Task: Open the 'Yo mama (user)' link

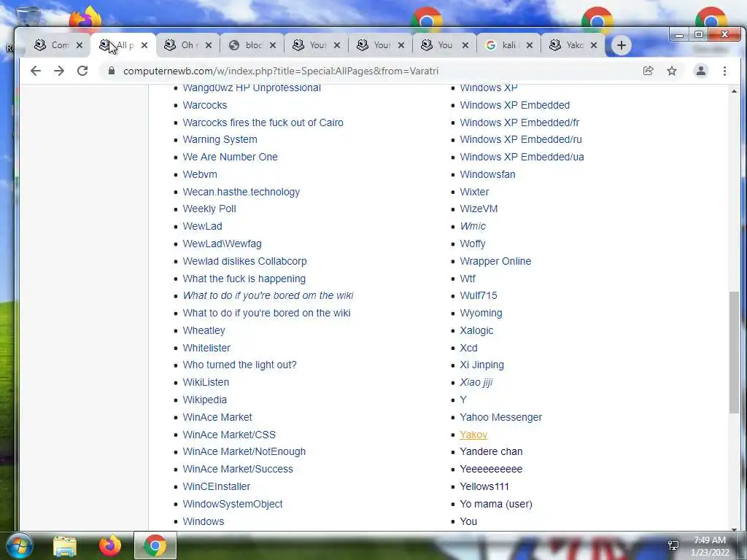Action: (x=496, y=504)
